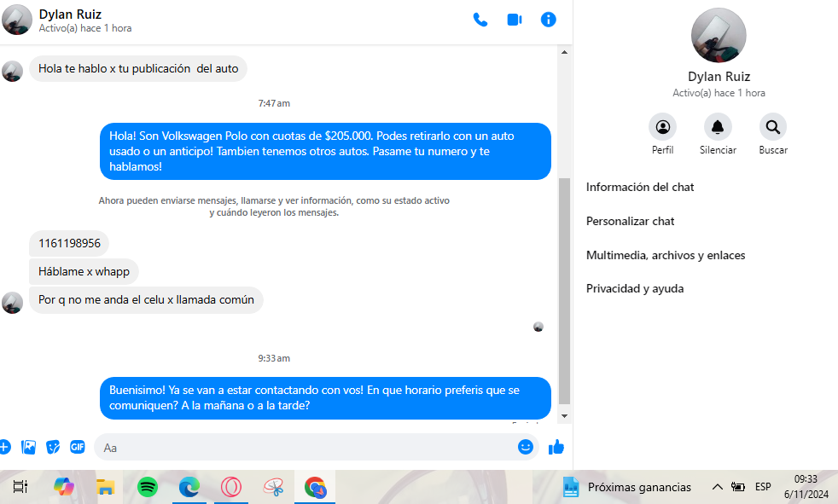Screen dimensions: 838x504
Task: Switch to Opera browser in taskbar
Action: pyautogui.click(x=231, y=487)
